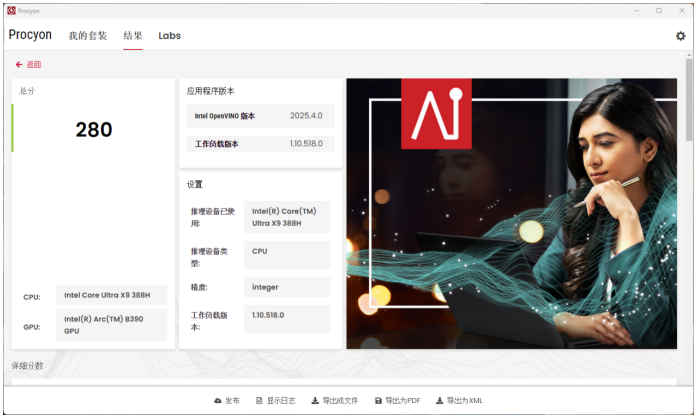Image resolution: width=698 pixels, height=418 pixels.
Task: Click the Procyon app icon in title bar
Action: pos(11,10)
